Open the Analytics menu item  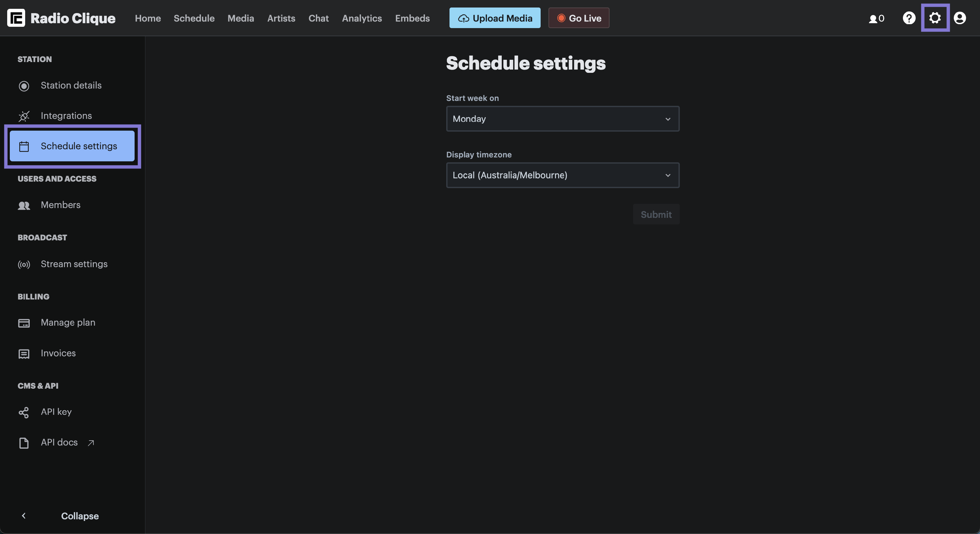coord(362,18)
